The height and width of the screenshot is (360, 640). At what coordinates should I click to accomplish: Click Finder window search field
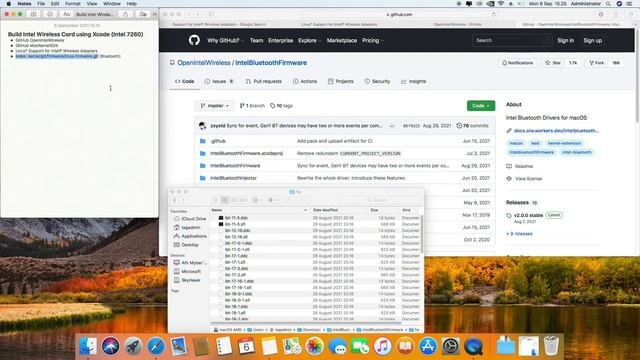click(380, 200)
